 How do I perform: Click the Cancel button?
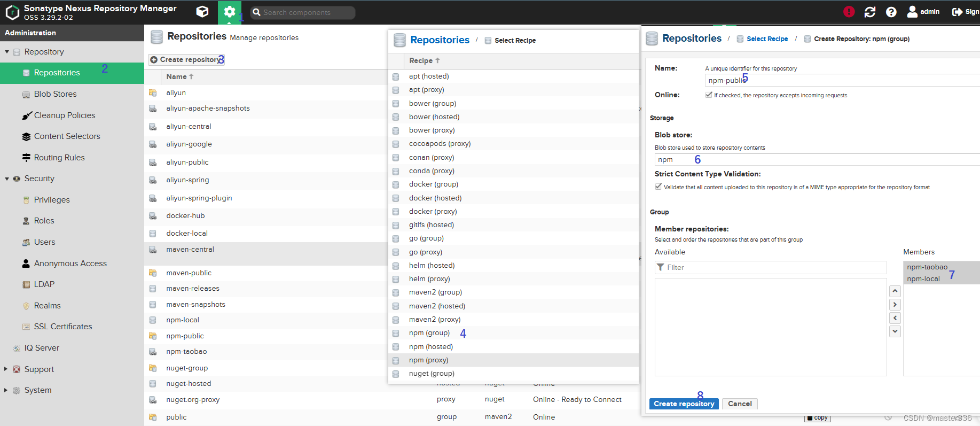click(740, 404)
